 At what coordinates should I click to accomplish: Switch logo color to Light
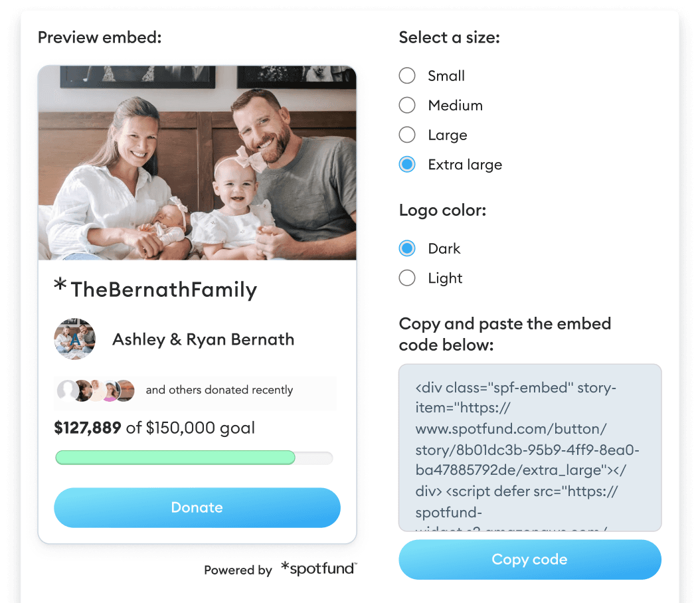click(x=407, y=278)
